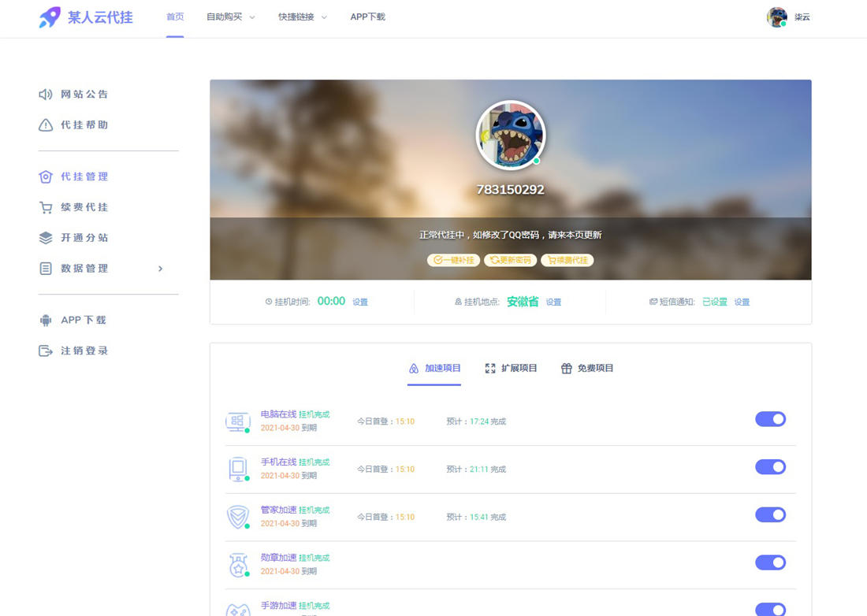Disable the 电脑在线 switch
The height and width of the screenshot is (616, 867).
point(770,419)
